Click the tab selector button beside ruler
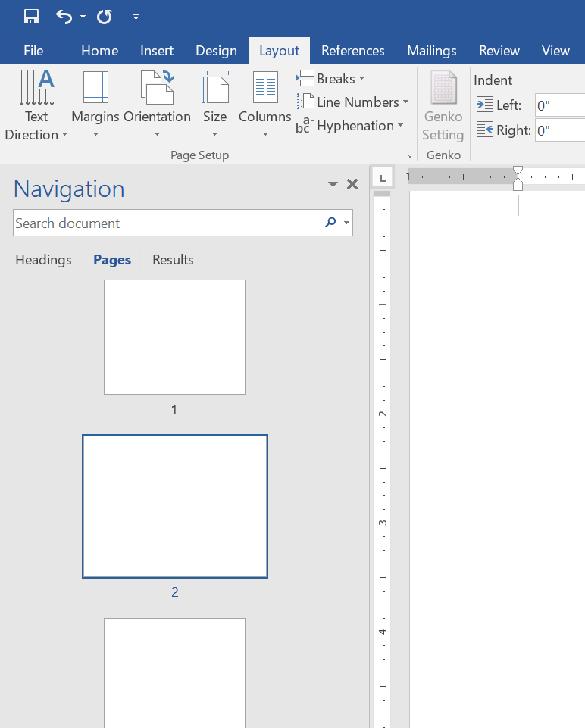The width and height of the screenshot is (585, 728). 383,178
